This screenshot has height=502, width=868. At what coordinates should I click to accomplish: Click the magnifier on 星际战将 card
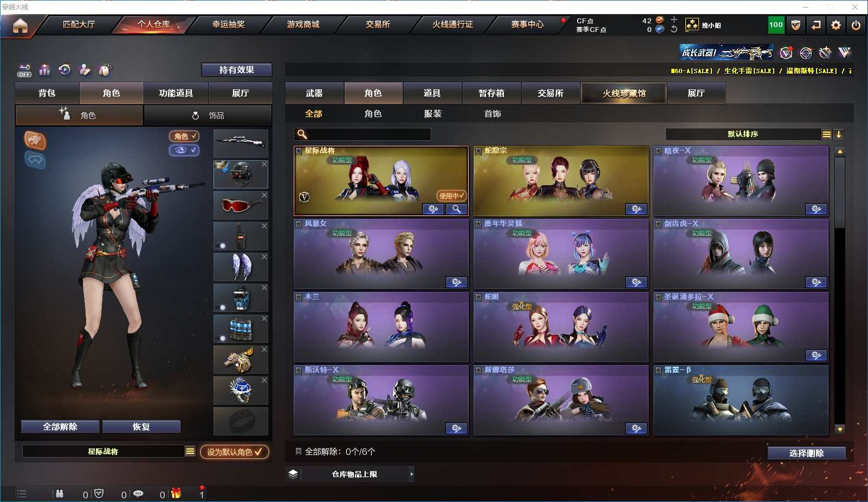pyautogui.click(x=457, y=209)
